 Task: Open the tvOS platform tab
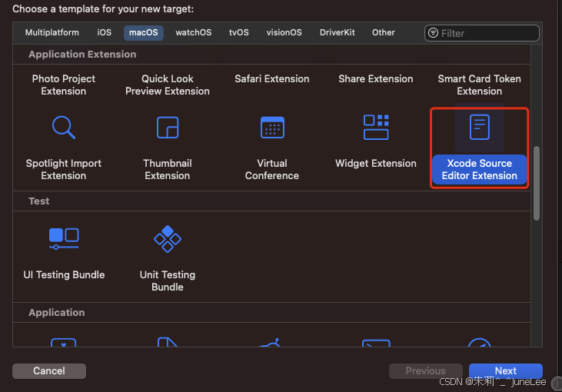(x=238, y=32)
